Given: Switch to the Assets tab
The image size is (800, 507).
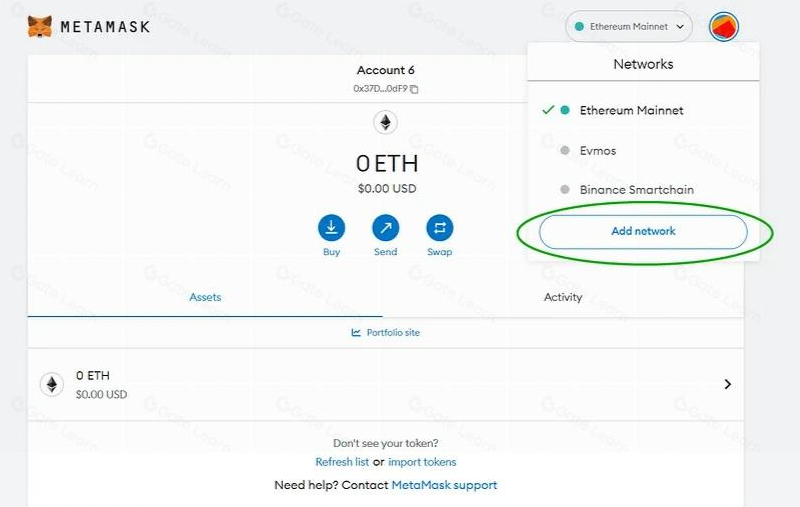Looking at the screenshot, I should tap(205, 297).
